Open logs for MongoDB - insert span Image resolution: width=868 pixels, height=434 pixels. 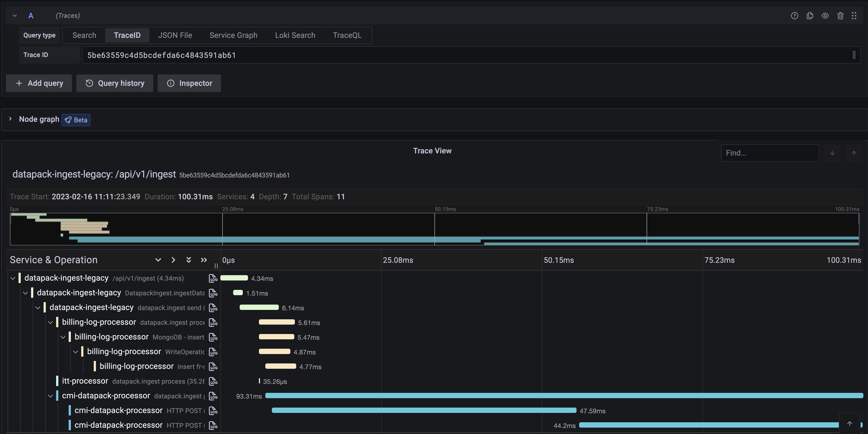[x=213, y=337]
